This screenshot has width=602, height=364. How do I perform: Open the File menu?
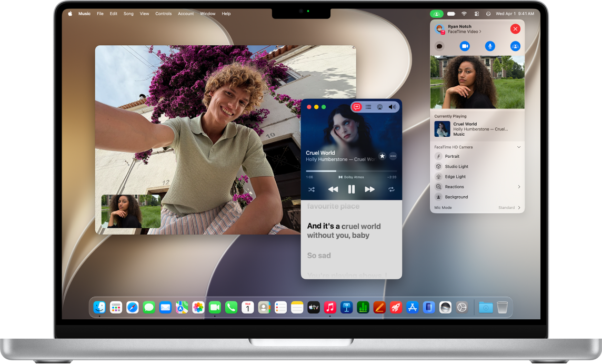pyautogui.click(x=100, y=14)
